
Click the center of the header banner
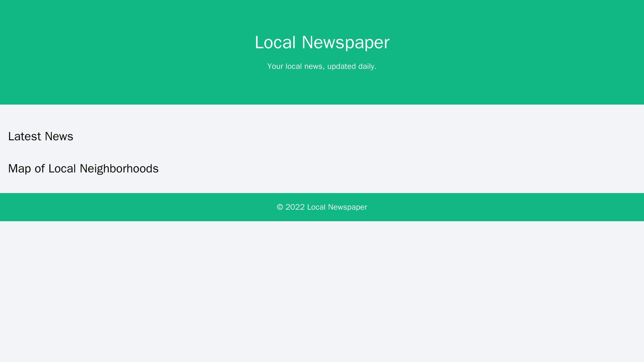coord(322,53)
